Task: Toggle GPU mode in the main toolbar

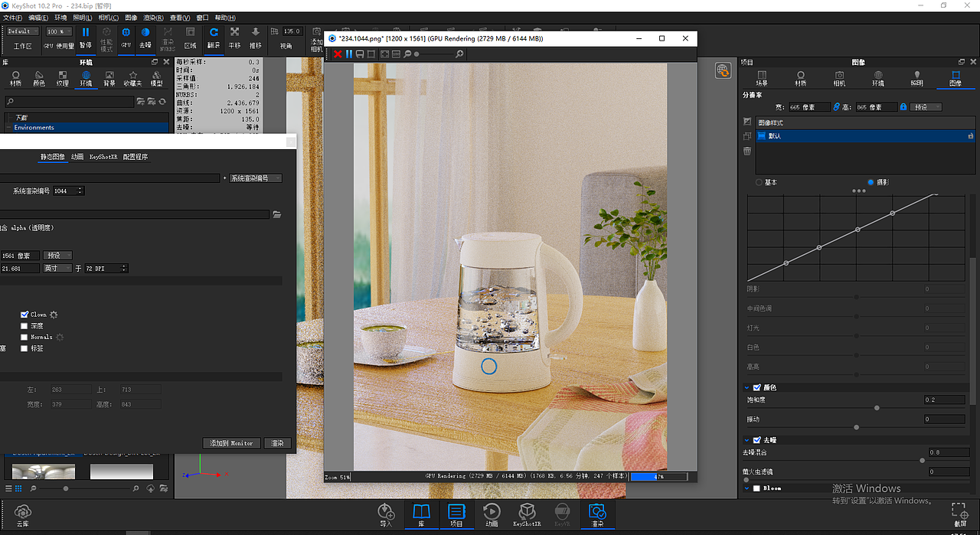Action: (126, 38)
